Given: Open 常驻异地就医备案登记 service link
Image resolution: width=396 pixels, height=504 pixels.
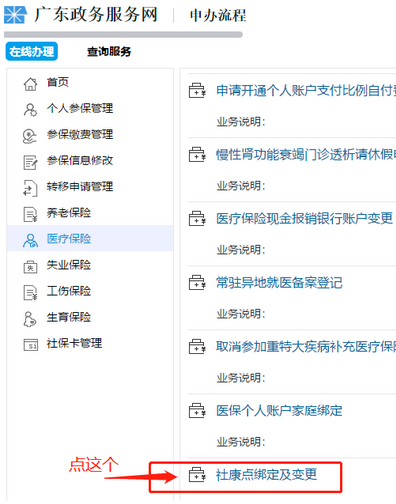Looking at the screenshot, I should pyautogui.click(x=279, y=283).
